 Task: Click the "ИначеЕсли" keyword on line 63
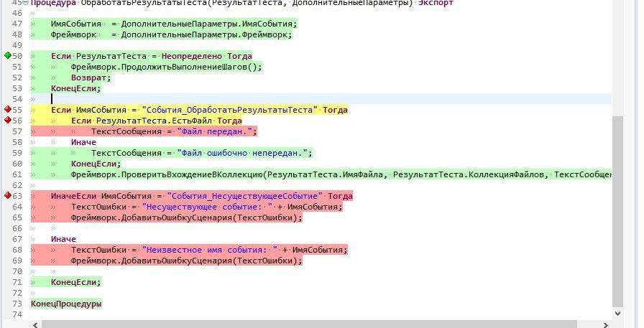click(x=73, y=196)
